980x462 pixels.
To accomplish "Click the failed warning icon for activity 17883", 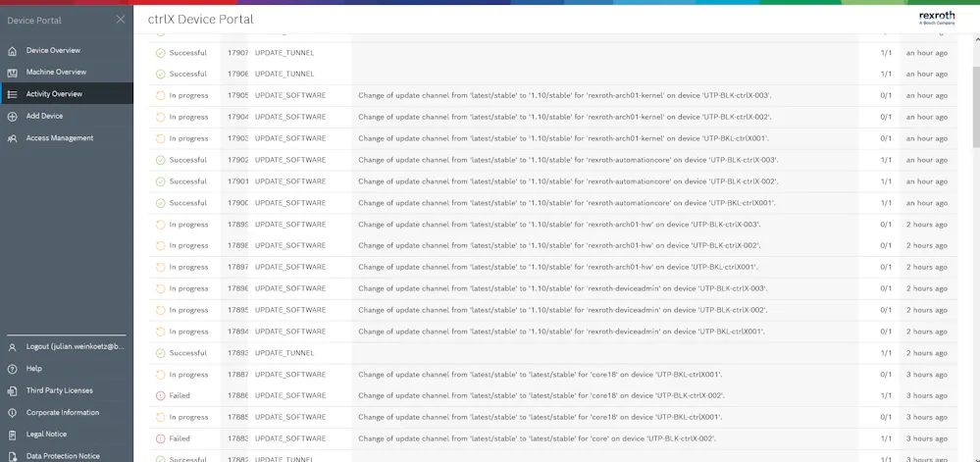I will [161, 438].
